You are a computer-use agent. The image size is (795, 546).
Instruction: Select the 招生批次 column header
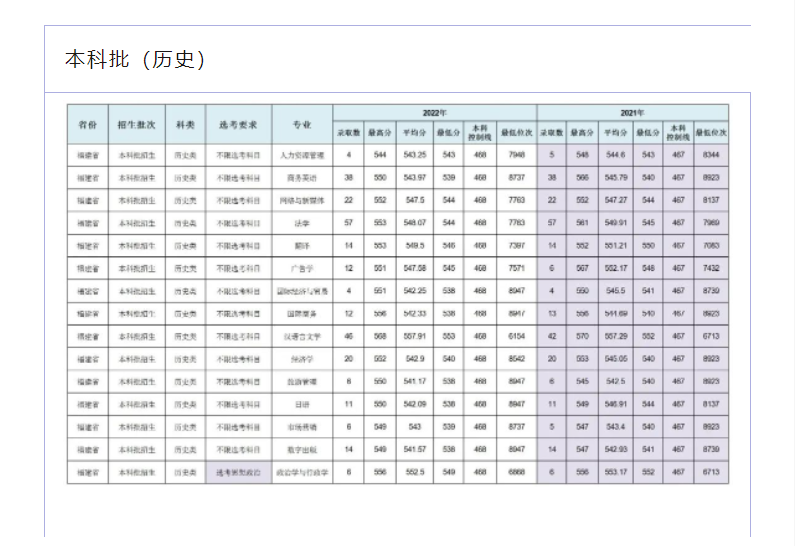pos(136,124)
